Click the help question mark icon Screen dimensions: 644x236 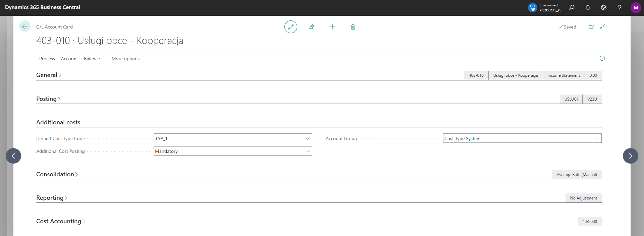click(x=620, y=8)
